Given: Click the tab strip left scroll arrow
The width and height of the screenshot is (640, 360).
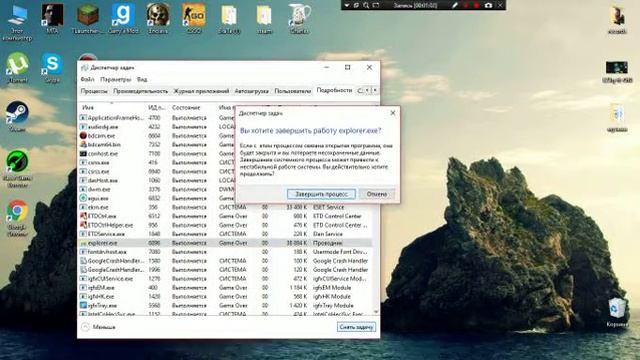Looking at the screenshot, I should click(x=367, y=90).
